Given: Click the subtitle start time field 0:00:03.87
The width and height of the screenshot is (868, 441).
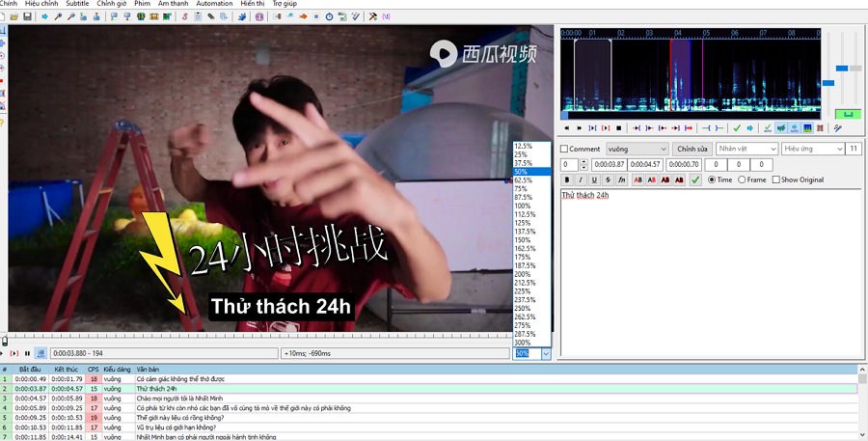Looking at the screenshot, I should 609,165.
